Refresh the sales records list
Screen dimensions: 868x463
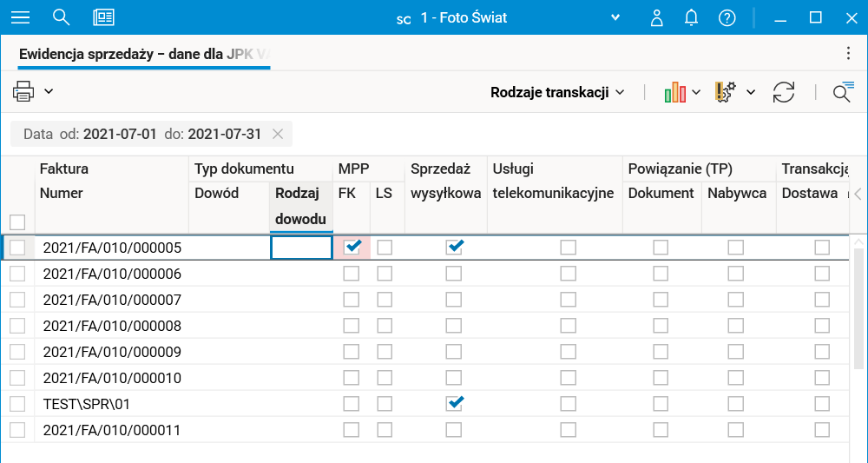[784, 92]
